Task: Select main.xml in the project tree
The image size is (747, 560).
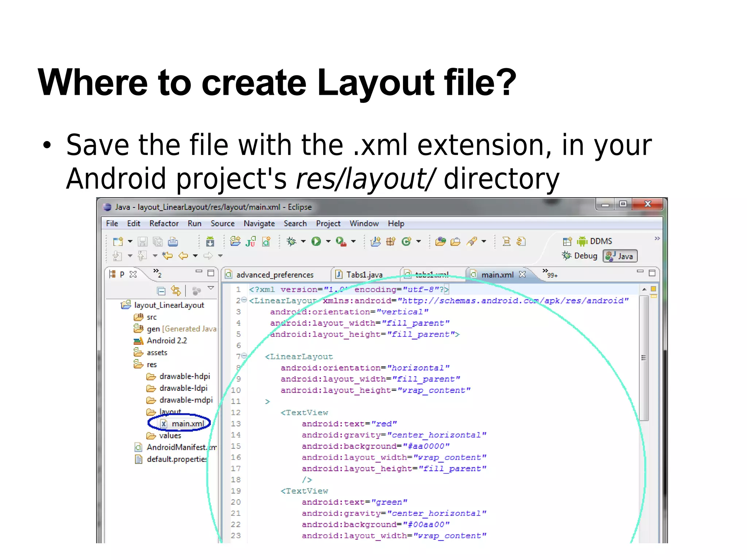Action: click(x=187, y=424)
